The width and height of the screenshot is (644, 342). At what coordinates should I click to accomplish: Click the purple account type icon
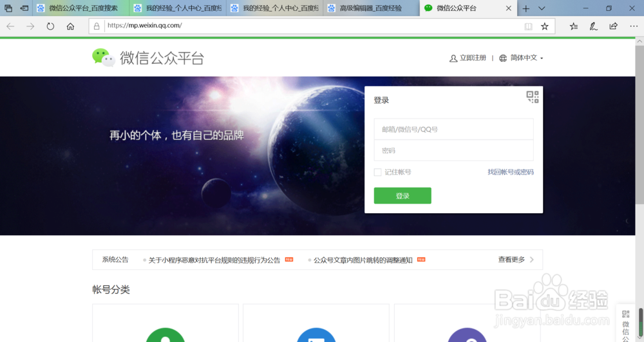click(467, 335)
